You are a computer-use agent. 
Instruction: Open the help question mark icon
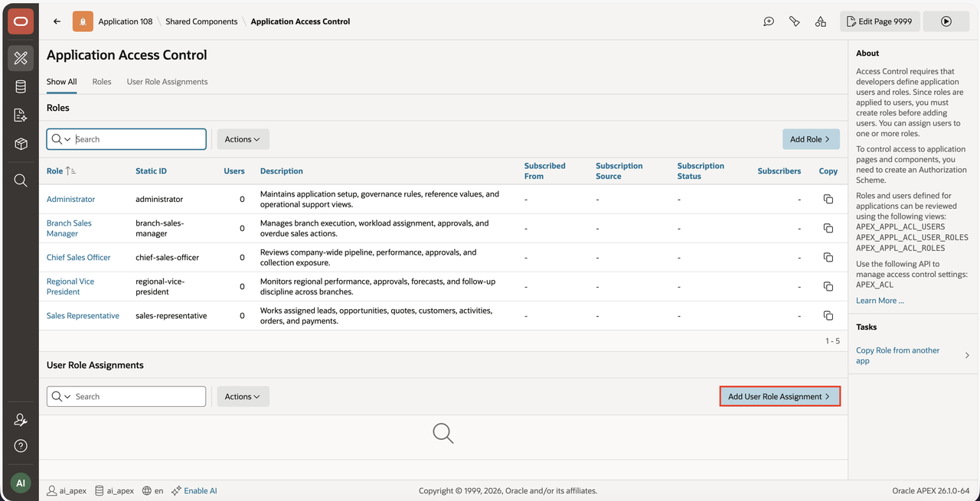(21, 446)
